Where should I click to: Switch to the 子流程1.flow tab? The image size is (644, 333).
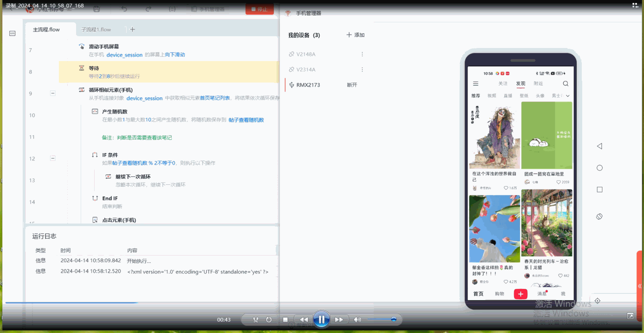tap(96, 29)
